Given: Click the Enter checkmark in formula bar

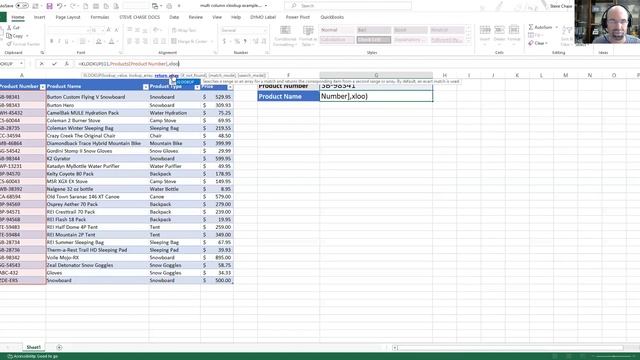Looking at the screenshot, I should [x=54, y=64].
